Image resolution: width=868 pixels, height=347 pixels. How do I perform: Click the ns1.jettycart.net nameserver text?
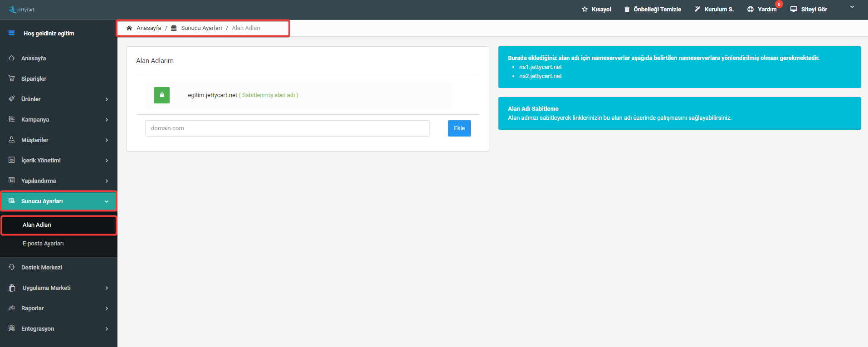541,67
